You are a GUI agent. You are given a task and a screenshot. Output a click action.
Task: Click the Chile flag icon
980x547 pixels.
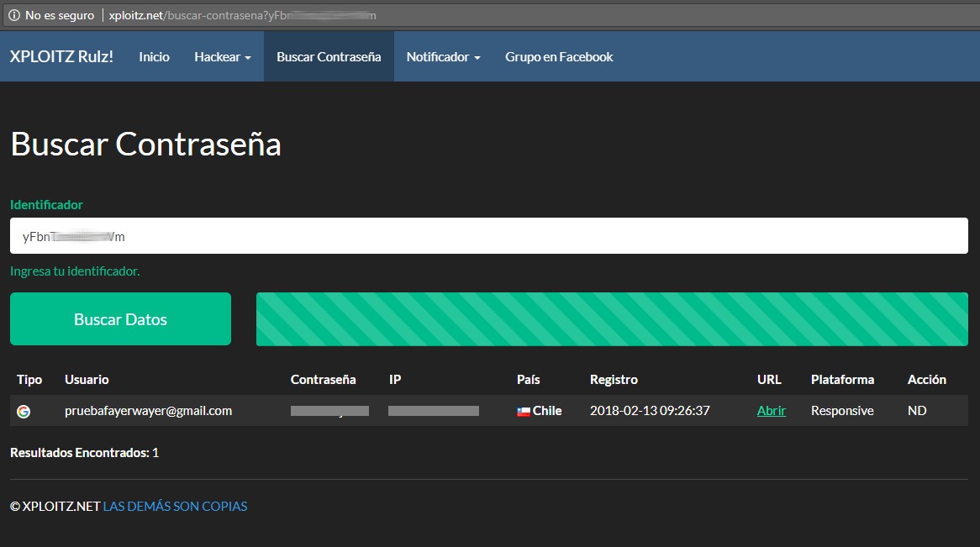pyautogui.click(x=524, y=412)
